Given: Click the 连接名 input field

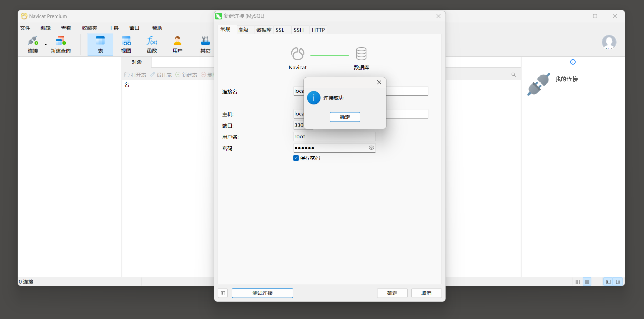Looking at the screenshot, I should [x=361, y=91].
